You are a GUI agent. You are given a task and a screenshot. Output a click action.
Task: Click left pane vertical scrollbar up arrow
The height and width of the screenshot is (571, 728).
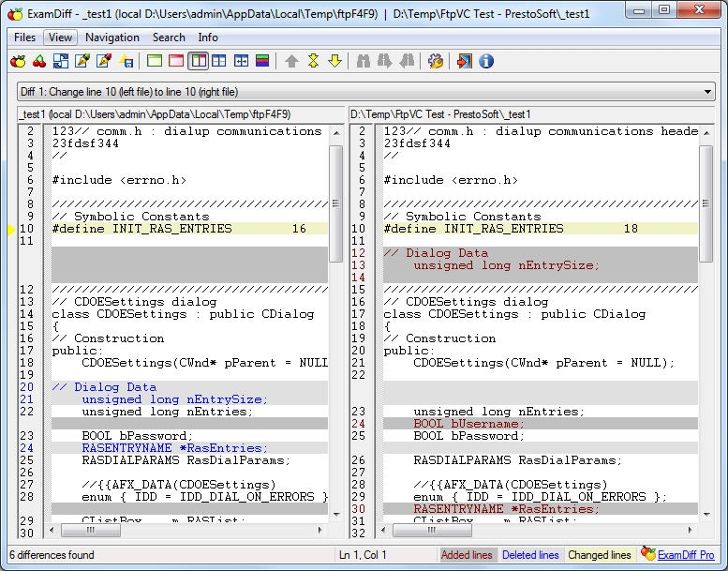(335, 133)
